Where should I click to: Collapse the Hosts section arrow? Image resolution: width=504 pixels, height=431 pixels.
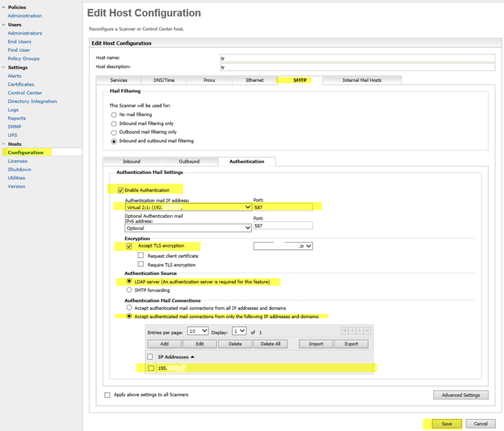point(4,144)
